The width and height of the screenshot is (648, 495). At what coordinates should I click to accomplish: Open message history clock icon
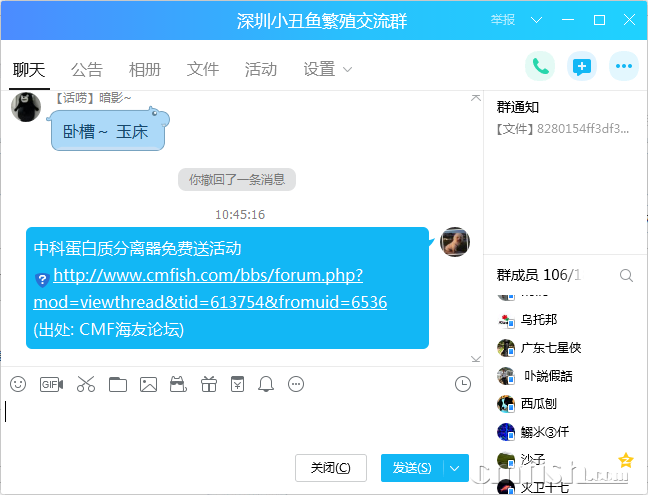(462, 384)
